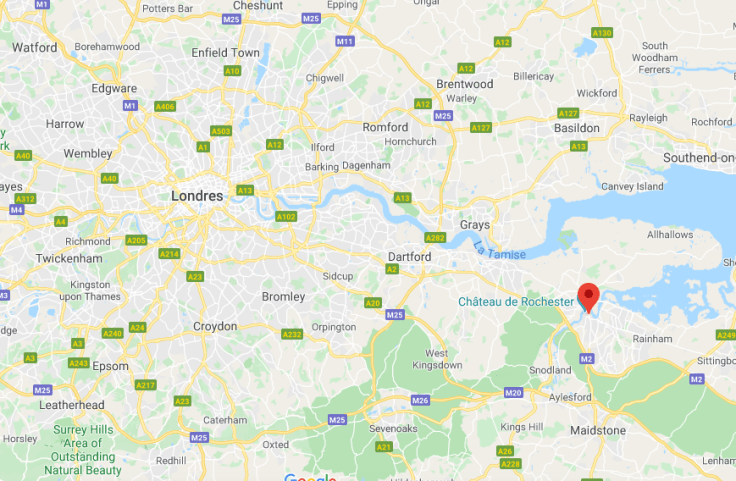The width and height of the screenshot is (736, 481).
Task: Click the A282 road shield near Grays
Action: tap(435, 238)
